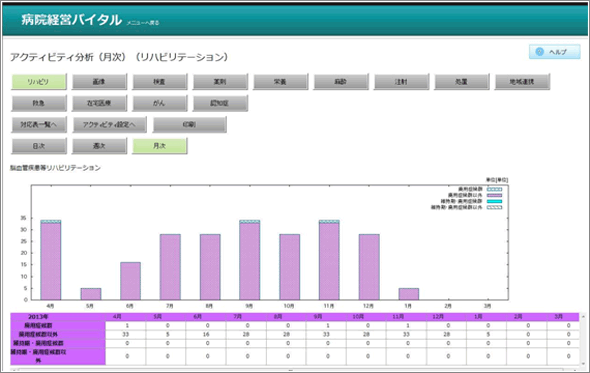Screen dimensions: 590x373
Task: Choose the 薬剤 category button
Action: coord(220,82)
